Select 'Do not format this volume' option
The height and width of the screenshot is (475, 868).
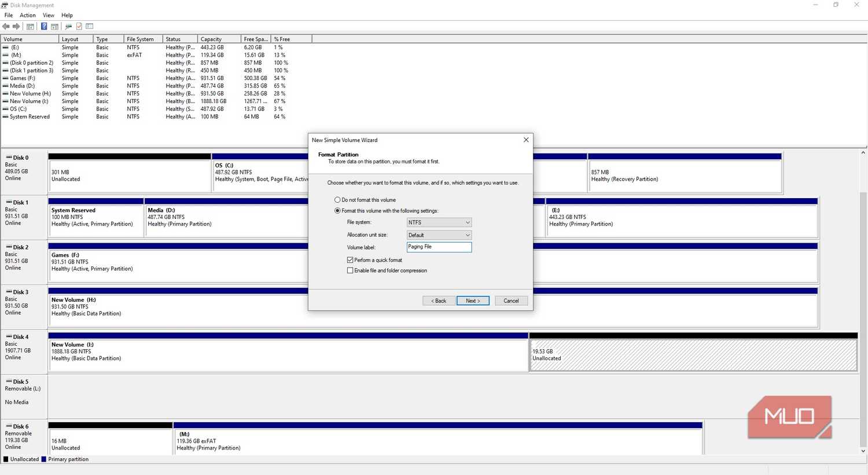(x=337, y=200)
